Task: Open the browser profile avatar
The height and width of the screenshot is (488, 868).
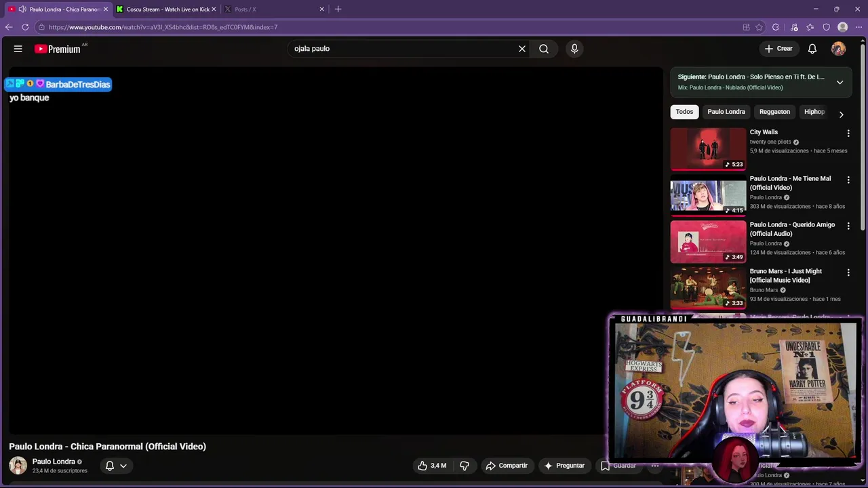Action: coord(843,27)
